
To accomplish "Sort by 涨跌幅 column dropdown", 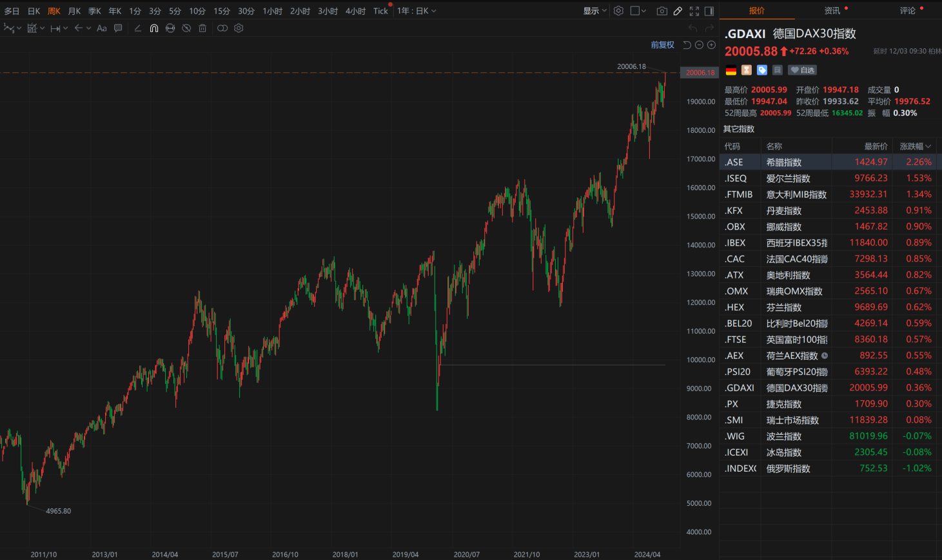I will click(x=915, y=146).
